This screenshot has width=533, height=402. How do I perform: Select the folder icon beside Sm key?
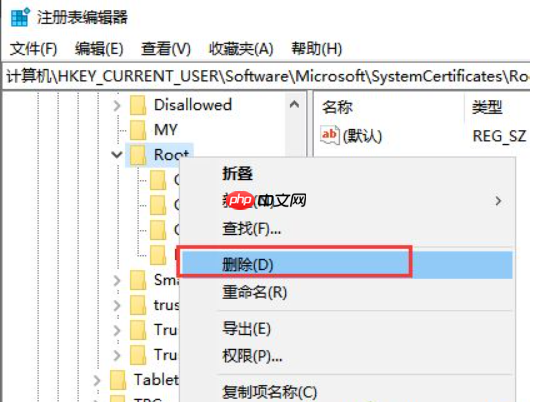(x=138, y=280)
